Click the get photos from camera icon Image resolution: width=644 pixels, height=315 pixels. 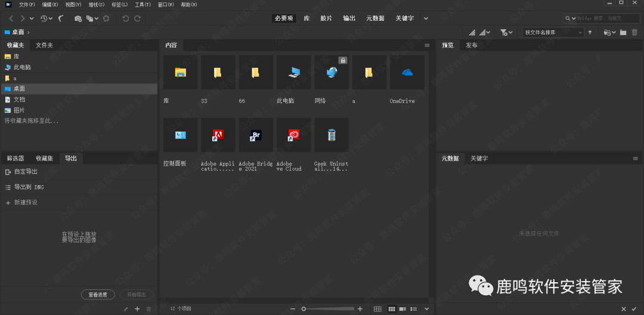click(x=78, y=18)
